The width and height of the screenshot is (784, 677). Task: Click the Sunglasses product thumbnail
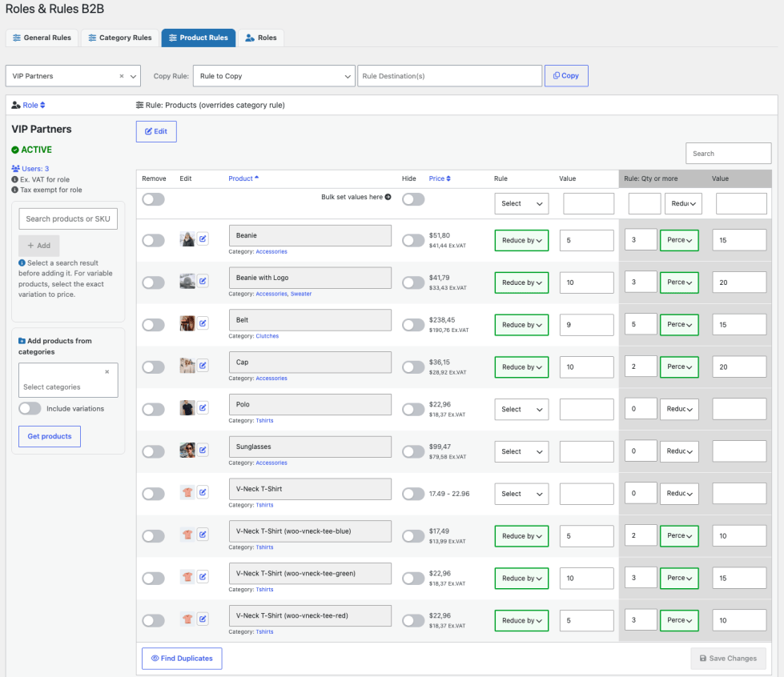pyautogui.click(x=187, y=451)
